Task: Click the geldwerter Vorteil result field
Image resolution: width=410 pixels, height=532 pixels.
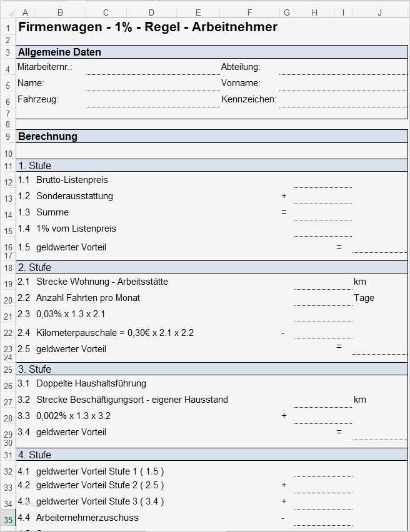Action: click(377, 247)
